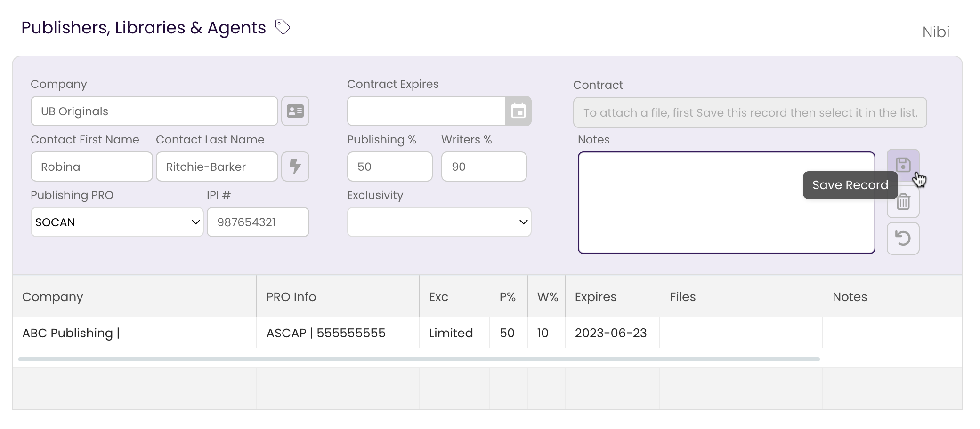Open the calendar picker for Contract Expires
The width and height of the screenshot is (980, 429).
[518, 111]
